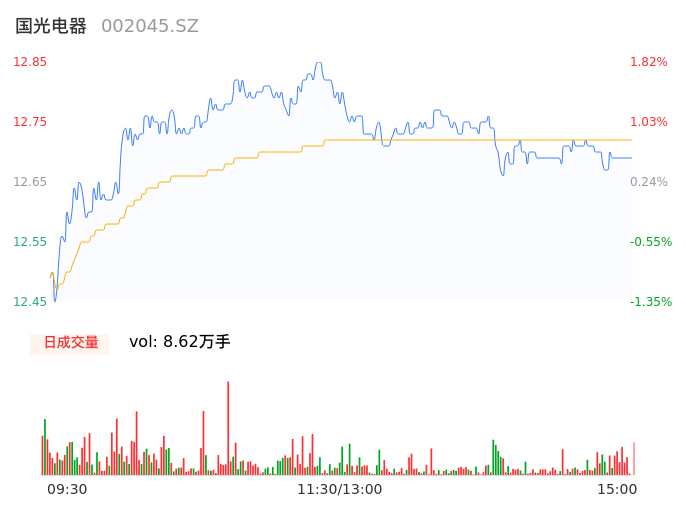Select the 日成交量 volume tab
The height and width of the screenshot is (524, 686).
point(70,343)
